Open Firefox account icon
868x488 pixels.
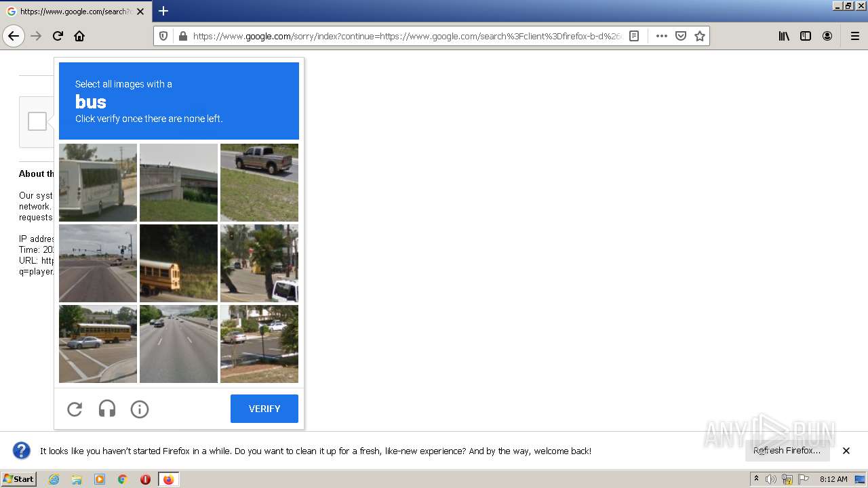(827, 36)
